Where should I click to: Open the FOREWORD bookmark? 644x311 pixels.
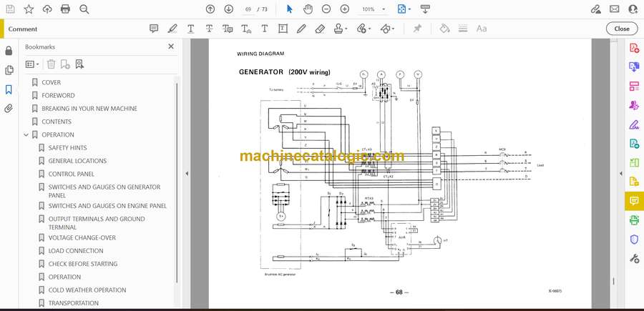point(58,96)
